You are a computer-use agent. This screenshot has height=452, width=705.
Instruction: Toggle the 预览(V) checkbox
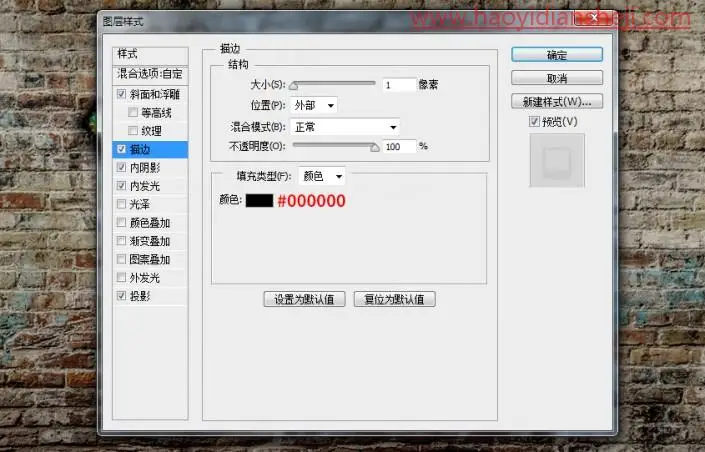[534, 121]
